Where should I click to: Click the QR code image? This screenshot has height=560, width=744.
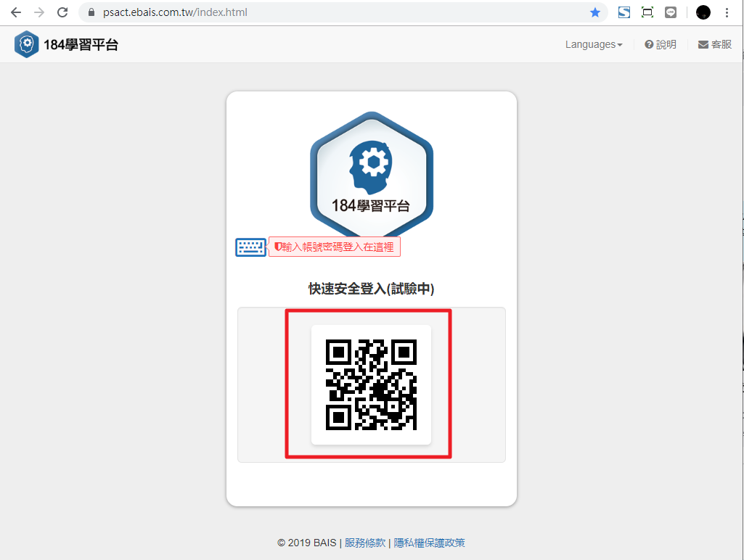click(x=371, y=384)
